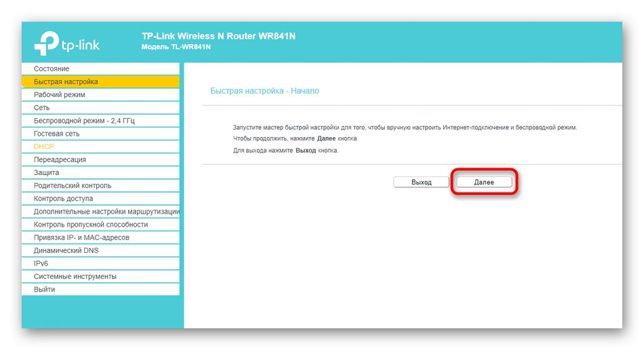Screen dimensions: 644x350
Task: Click Выйти in the sidebar
Action: pos(100,289)
